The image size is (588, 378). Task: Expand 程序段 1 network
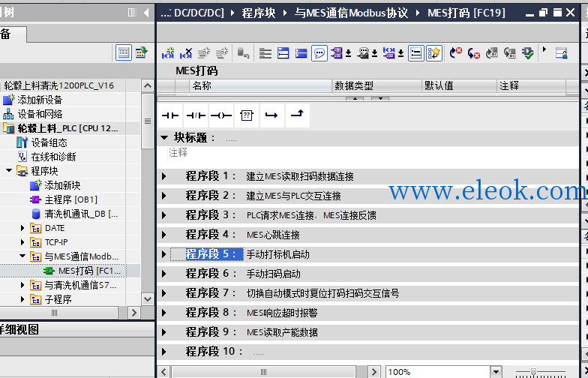point(163,176)
